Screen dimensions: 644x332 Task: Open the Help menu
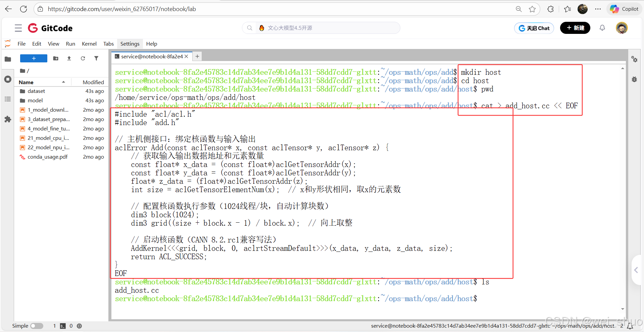pos(152,44)
